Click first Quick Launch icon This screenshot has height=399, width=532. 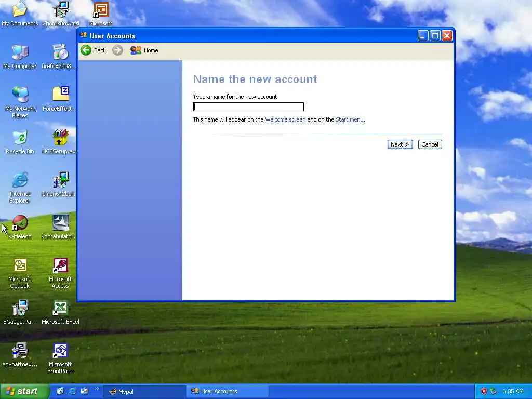(60, 391)
